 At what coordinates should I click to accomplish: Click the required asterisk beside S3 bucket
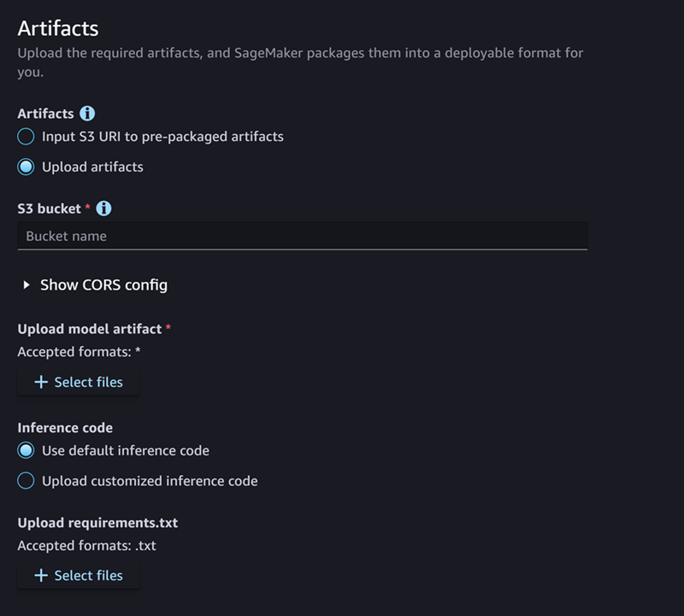(x=85, y=208)
